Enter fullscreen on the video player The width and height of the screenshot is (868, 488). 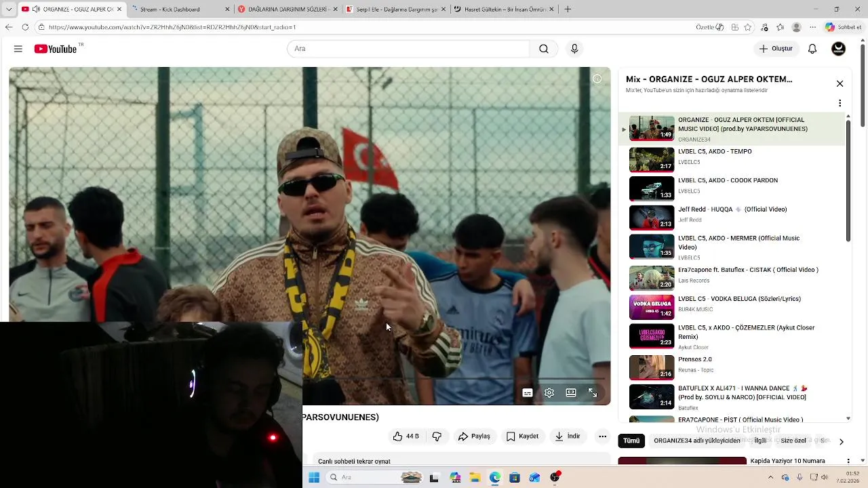coord(593,393)
